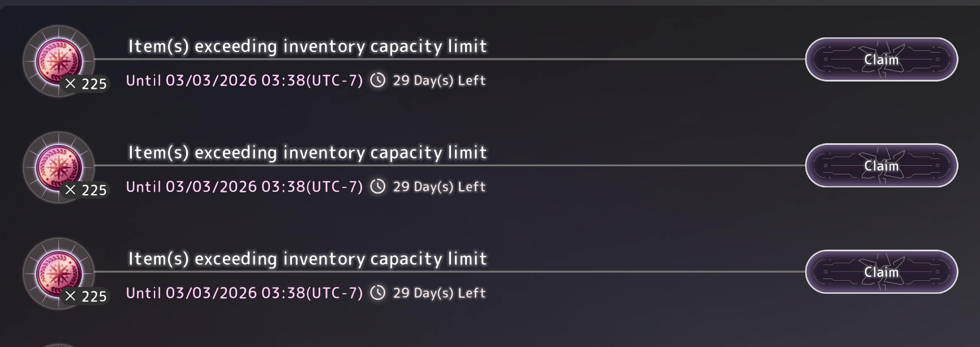This screenshot has width=980, height=347.
Task: Select the first "Item(s) exceeding inventory capacity limit" title
Action: pos(307,46)
